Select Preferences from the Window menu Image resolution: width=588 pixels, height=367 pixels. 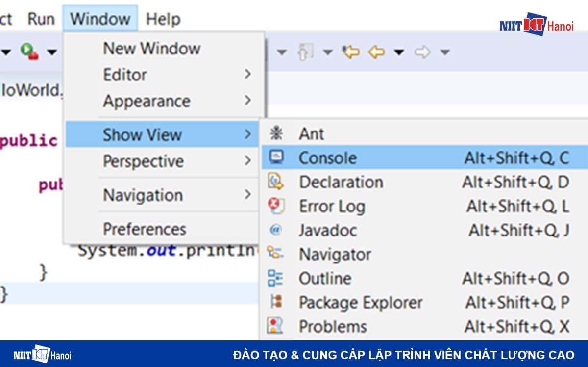point(145,229)
